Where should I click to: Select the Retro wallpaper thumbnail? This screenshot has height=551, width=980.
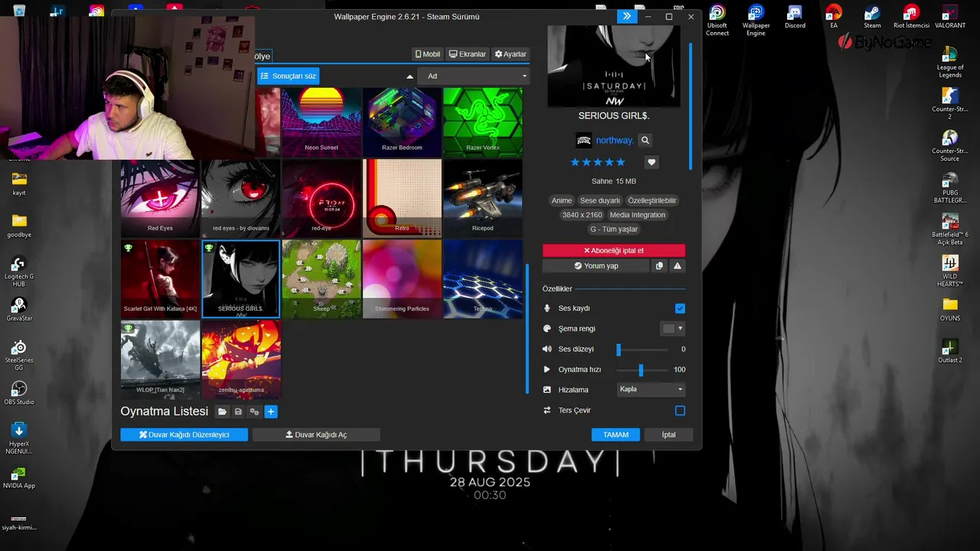point(402,198)
